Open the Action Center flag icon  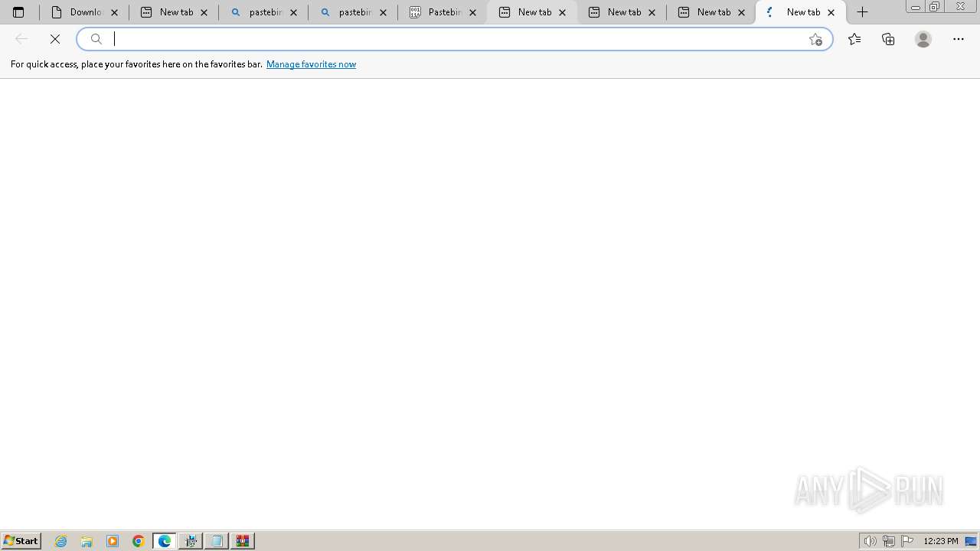tap(907, 541)
